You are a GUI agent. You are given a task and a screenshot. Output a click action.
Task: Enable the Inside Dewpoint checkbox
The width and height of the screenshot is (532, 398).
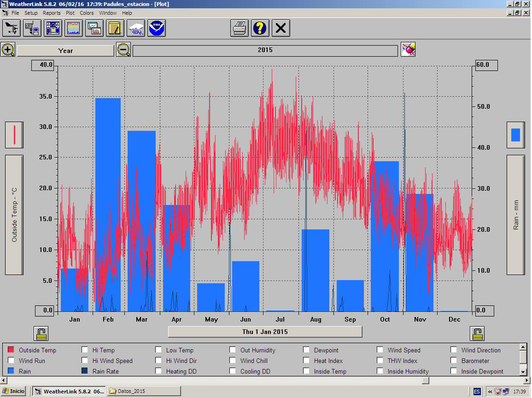pos(454,371)
